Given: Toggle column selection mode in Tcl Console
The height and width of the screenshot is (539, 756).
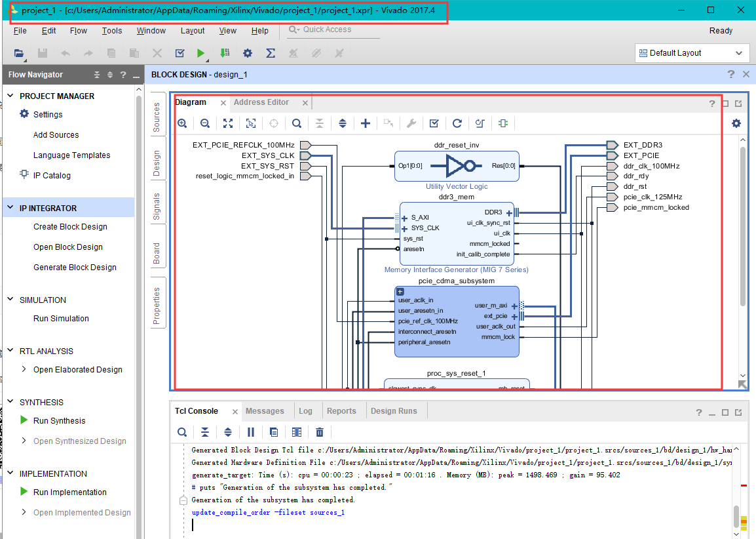Looking at the screenshot, I should [297, 432].
